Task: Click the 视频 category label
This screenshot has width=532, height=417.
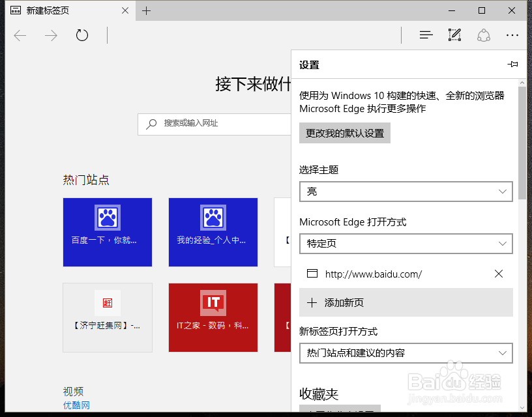Action: (73, 391)
